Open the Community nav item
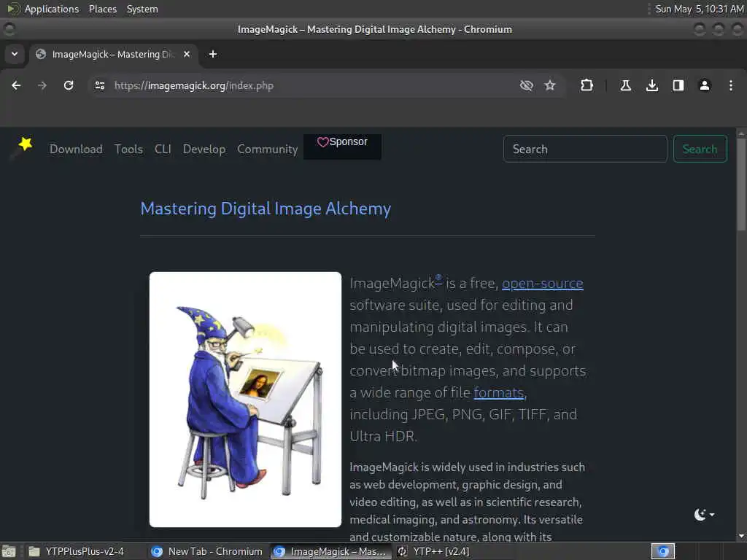 click(x=268, y=149)
